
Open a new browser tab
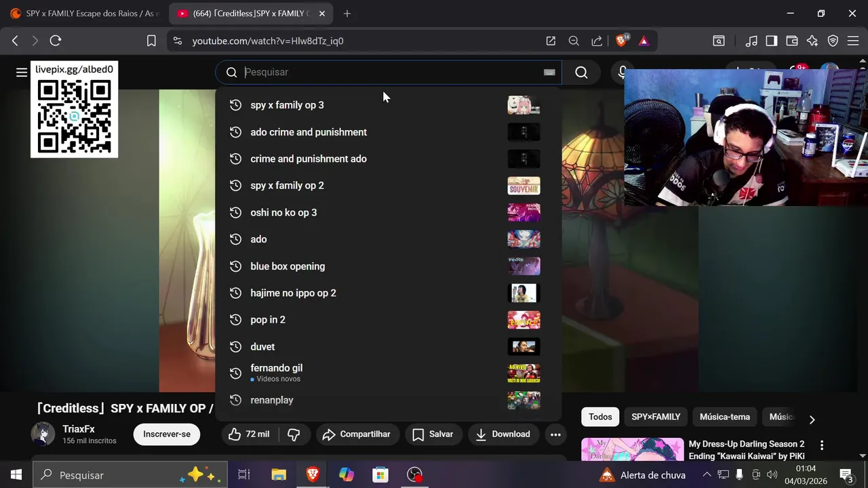[x=347, y=14]
